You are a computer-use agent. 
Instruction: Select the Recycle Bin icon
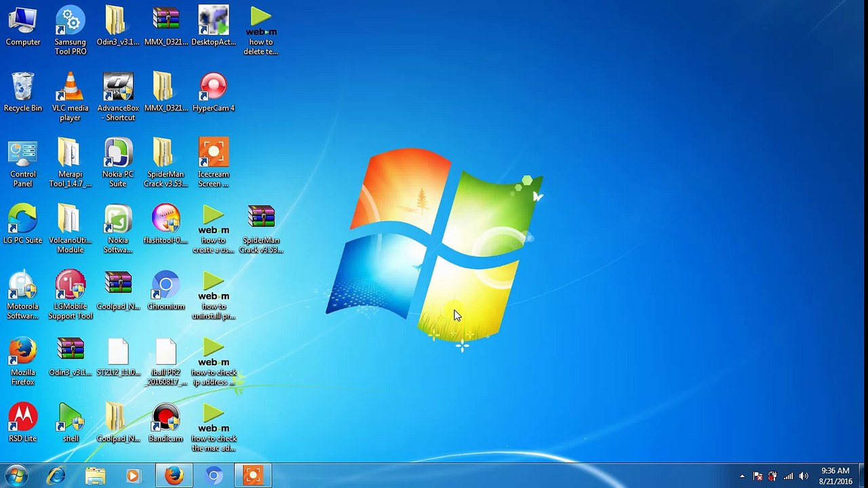click(x=23, y=93)
